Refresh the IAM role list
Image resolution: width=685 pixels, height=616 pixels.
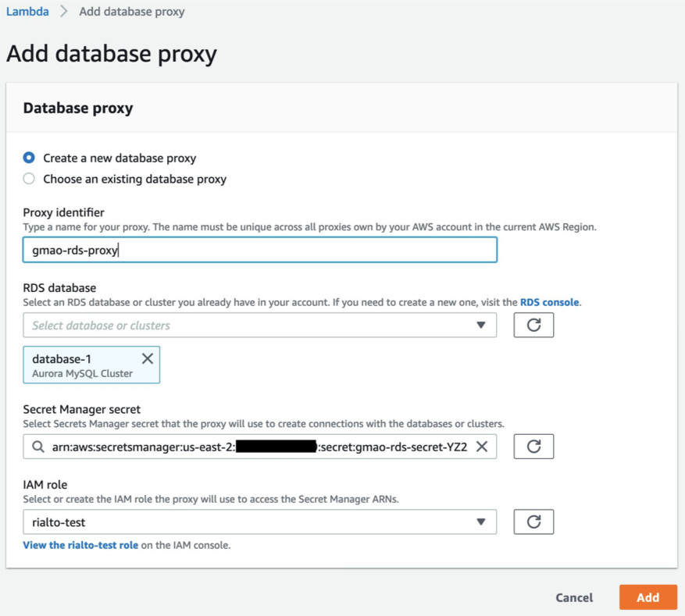pyautogui.click(x=533, y=522)
